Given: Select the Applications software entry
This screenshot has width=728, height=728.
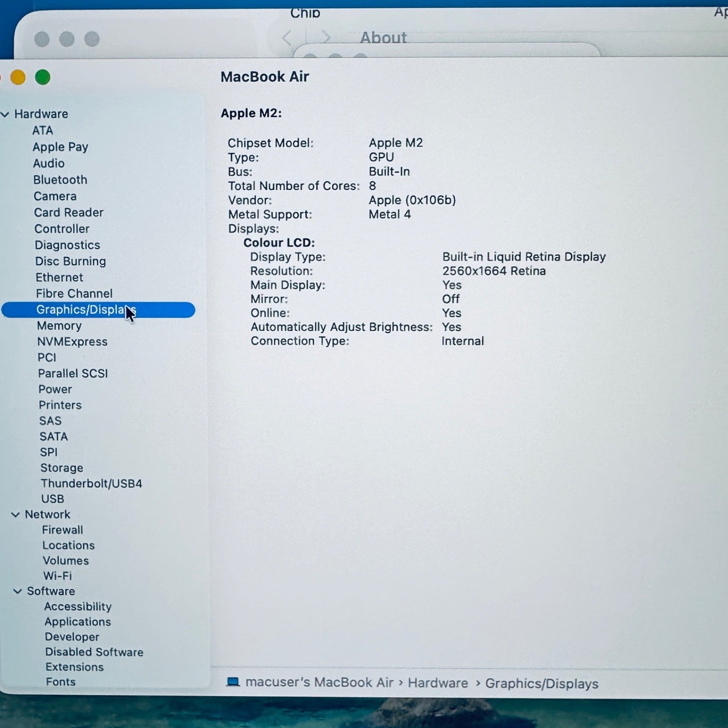Looking at the screenshot, I should 77,622.
